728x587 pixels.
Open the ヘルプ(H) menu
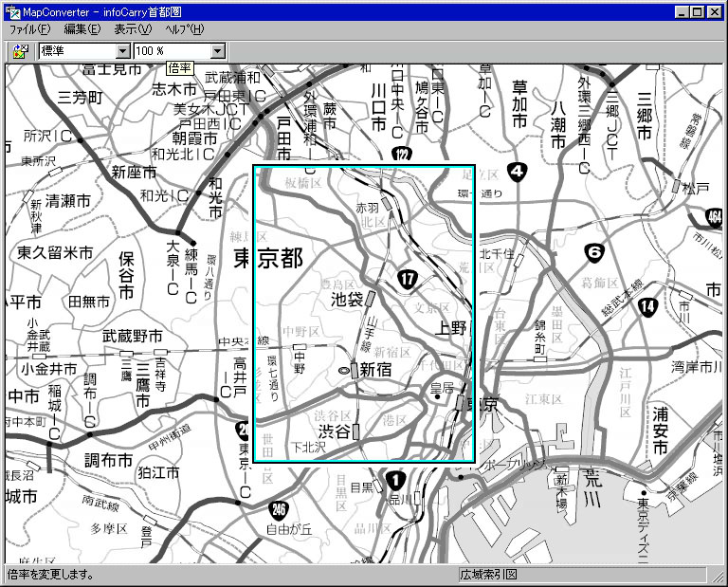click(x=184, y=29)
